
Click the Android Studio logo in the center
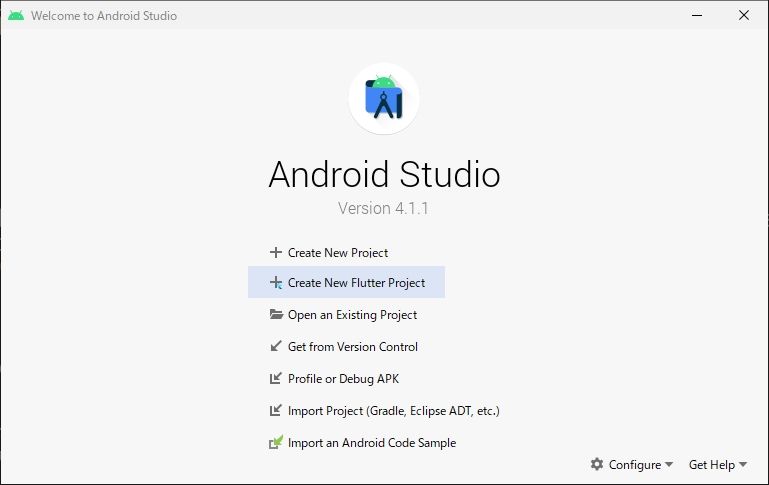point(384,98)
